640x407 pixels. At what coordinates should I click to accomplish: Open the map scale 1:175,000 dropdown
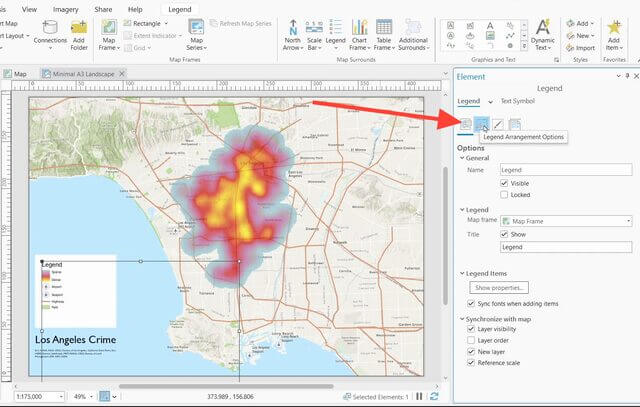pos(61,396)
